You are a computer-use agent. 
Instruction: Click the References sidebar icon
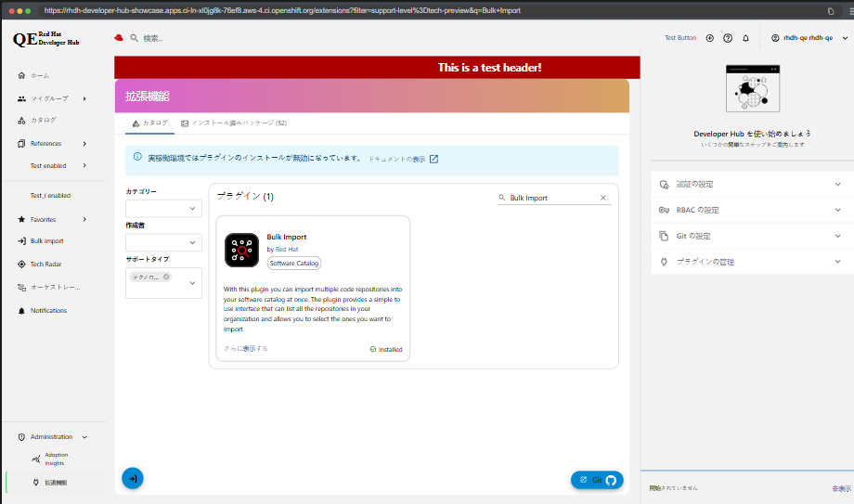click(x=21, y=144)
